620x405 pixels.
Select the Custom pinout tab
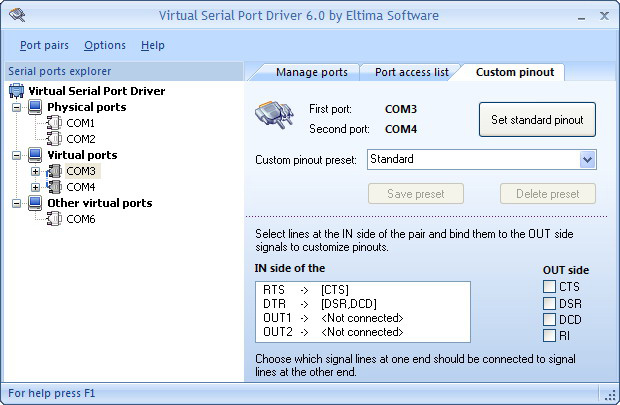coord(515,72)
